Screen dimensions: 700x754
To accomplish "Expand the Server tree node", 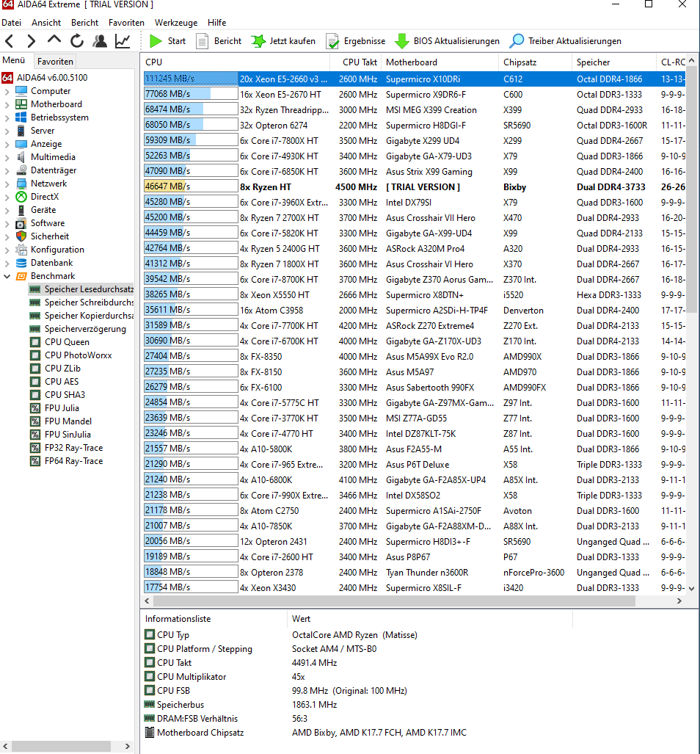I will (7, 131).
